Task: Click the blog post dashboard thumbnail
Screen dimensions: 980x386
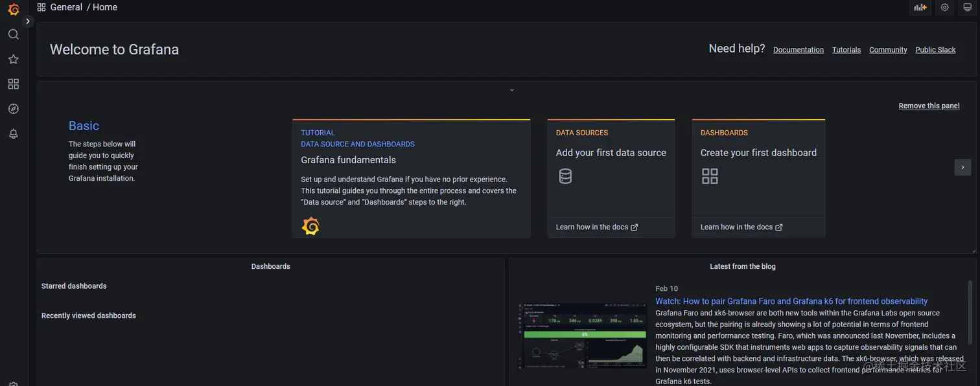Action: click(x=582, y=336)
